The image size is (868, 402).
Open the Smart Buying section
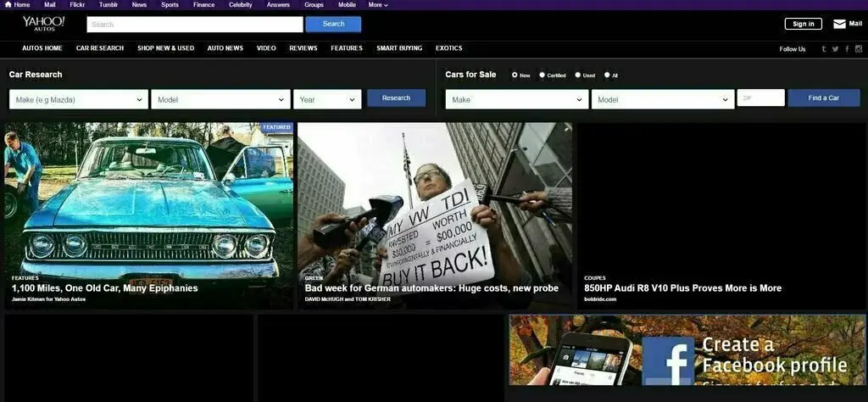[399, 48]
